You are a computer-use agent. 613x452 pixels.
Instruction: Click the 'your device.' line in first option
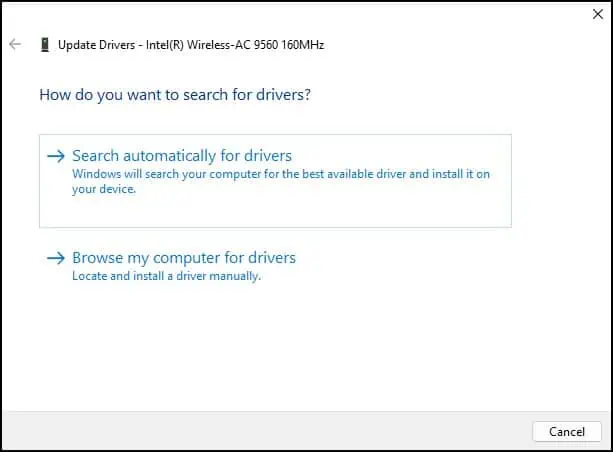103,189
